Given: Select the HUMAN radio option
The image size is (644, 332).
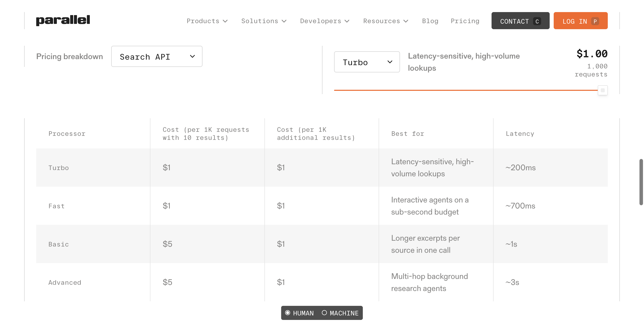Looking at the screenshot, I should [x=299, y=313].
